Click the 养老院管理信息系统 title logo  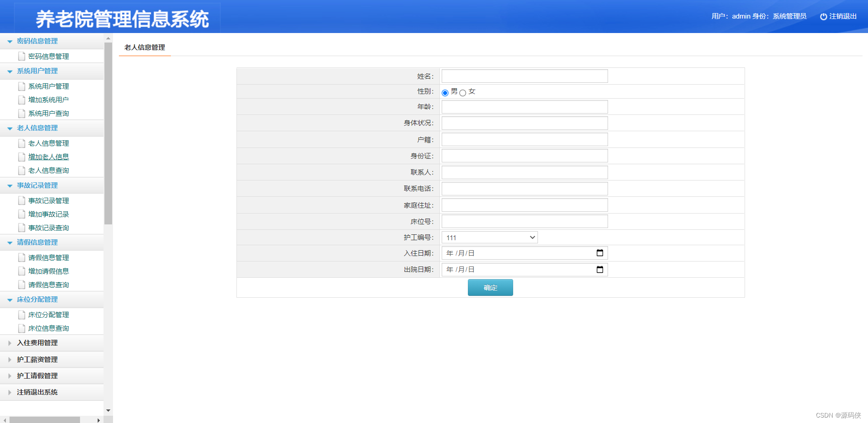[x=122, y=19]
